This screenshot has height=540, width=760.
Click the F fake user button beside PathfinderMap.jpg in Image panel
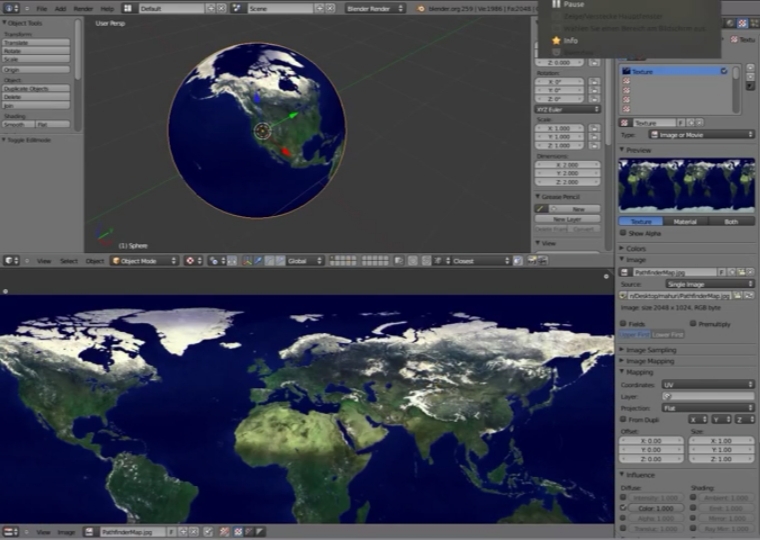point(722,272)
